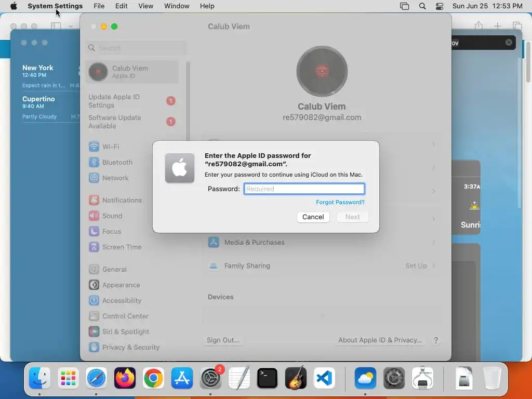Open System Settings from the Dock
The height and width of the screenshot is (399, 532).
210,378
